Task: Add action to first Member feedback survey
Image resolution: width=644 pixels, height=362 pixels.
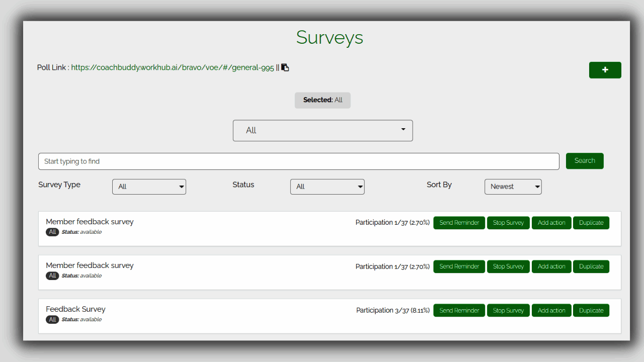Action: pos(551,223)
